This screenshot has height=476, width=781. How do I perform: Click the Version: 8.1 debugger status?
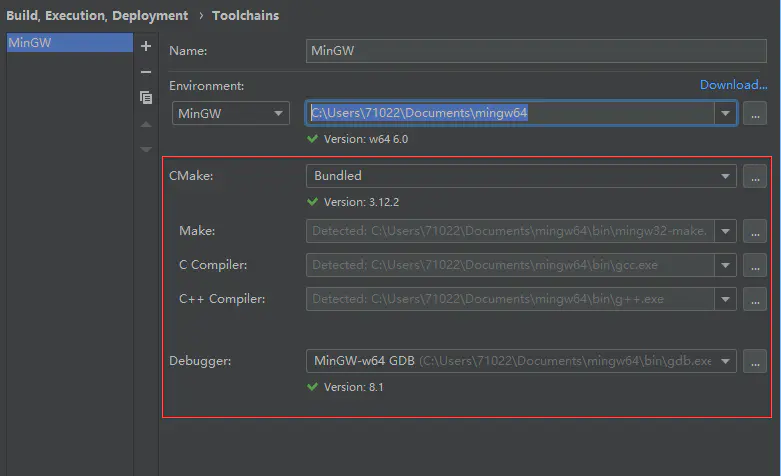[354, 387]
